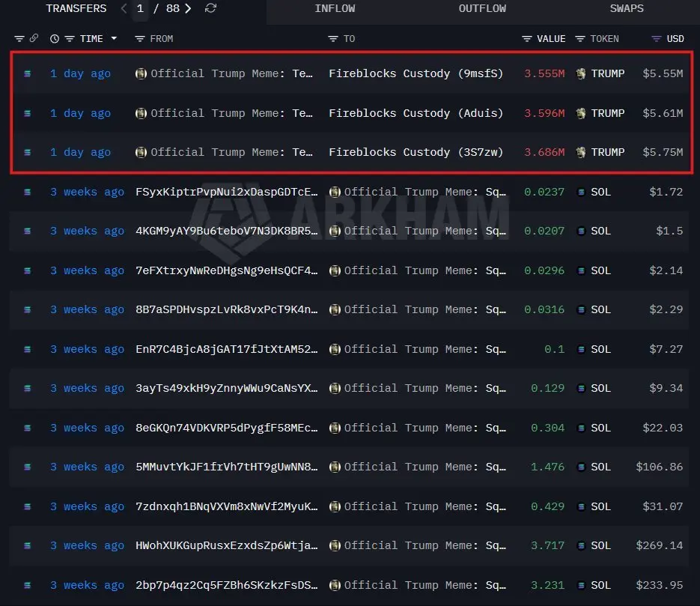Open the Solana chain icon on the 9msfS row

pyautogui.click(x=27, y=73)
